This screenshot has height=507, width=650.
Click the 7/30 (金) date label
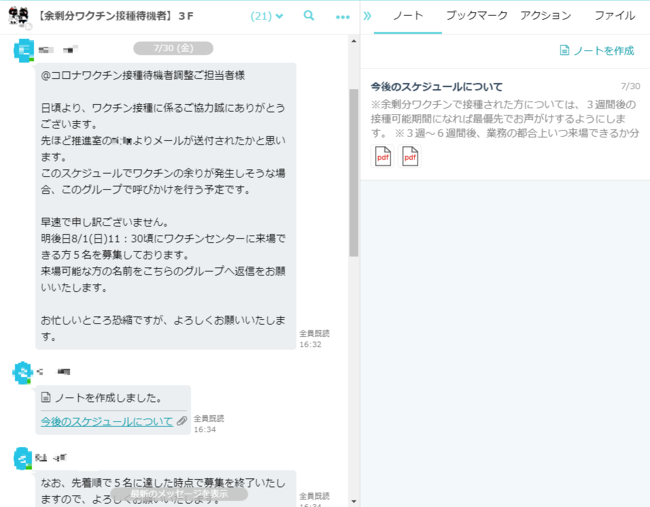click(x=173, y=48)
